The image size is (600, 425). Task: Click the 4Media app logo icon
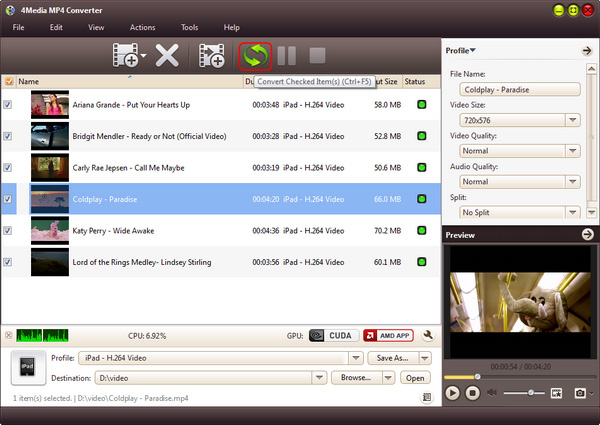(10, 10)
